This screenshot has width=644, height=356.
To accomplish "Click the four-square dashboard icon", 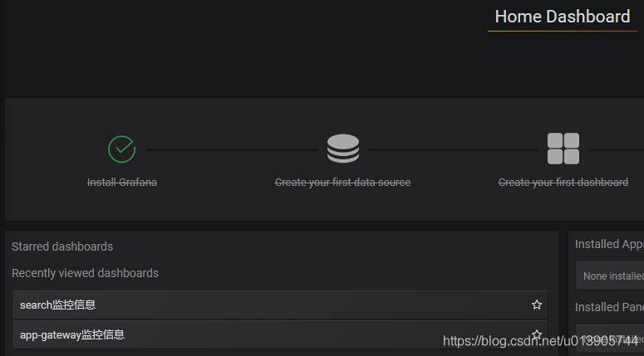I will point(563,149).
